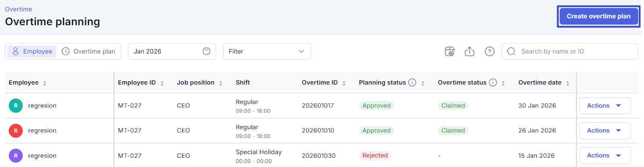This screenshot has width=644, height=167.
Task: Open Actions menu for 26 Jan 2026
Action: coord(605,131)
